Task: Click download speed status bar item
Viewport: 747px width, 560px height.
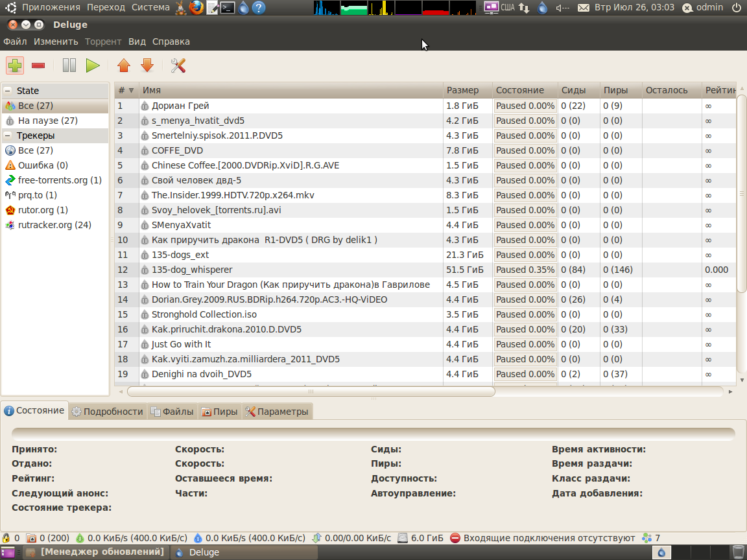Action: pos(131,538)
